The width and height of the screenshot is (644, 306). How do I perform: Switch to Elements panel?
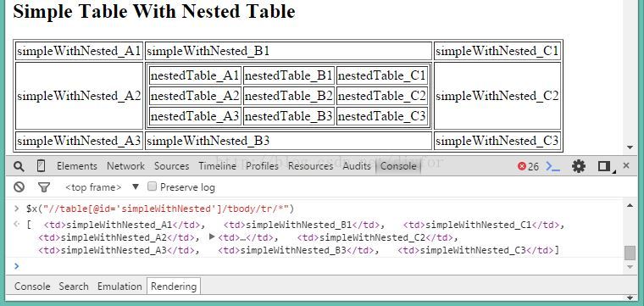click(77, 166)
